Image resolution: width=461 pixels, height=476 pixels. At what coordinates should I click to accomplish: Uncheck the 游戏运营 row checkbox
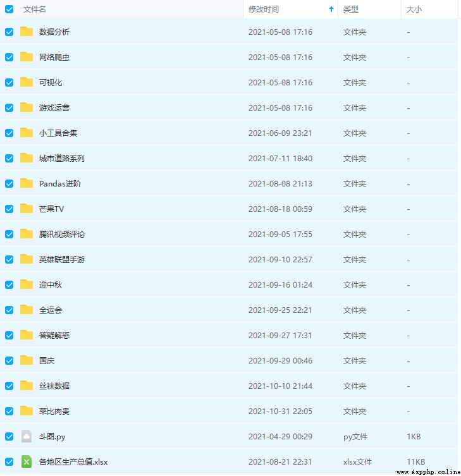[x=9, y=107]
